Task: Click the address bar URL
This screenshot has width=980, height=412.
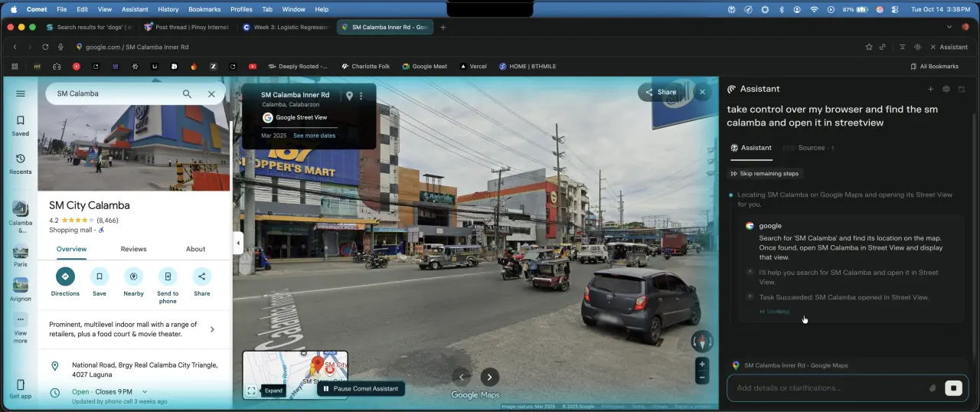Action: [x=136, y=47]
